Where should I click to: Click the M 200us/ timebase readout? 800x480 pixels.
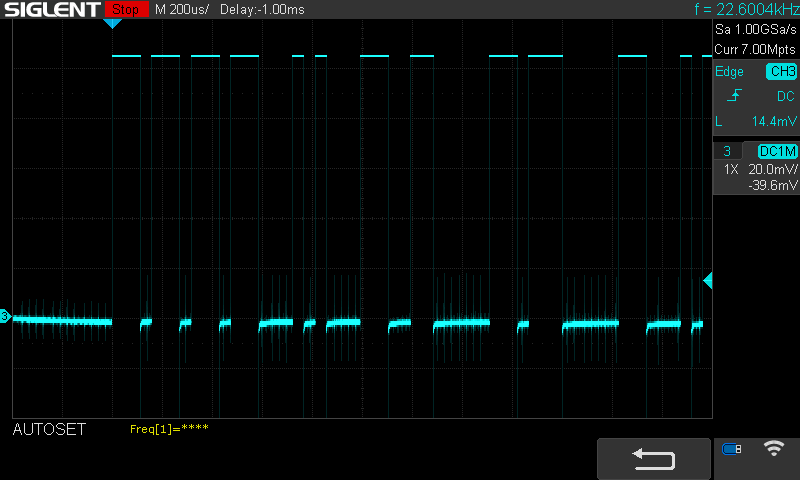click(182, 10)
